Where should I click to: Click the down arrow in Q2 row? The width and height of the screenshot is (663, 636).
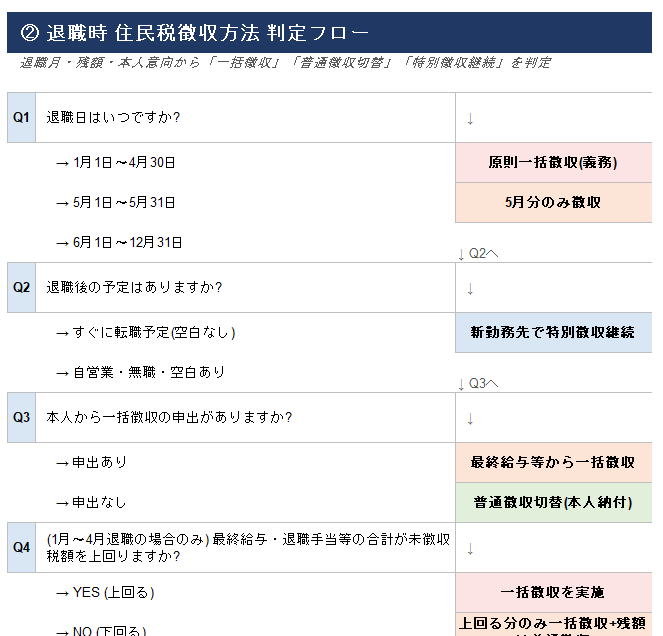click(x=470, y=289)
